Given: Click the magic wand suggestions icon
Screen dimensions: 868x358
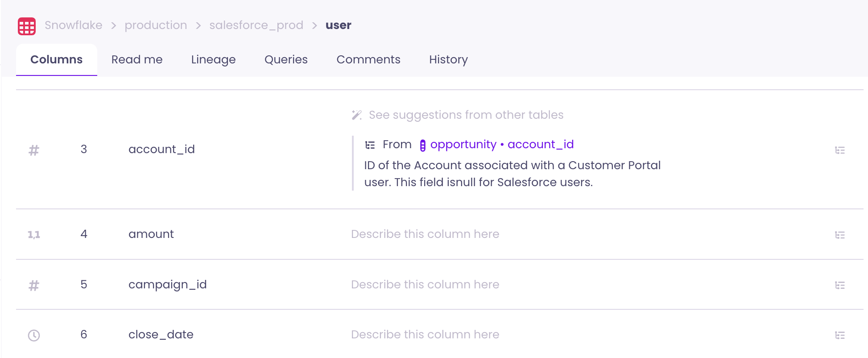Looking at the screenshot, I should (356, 115).
